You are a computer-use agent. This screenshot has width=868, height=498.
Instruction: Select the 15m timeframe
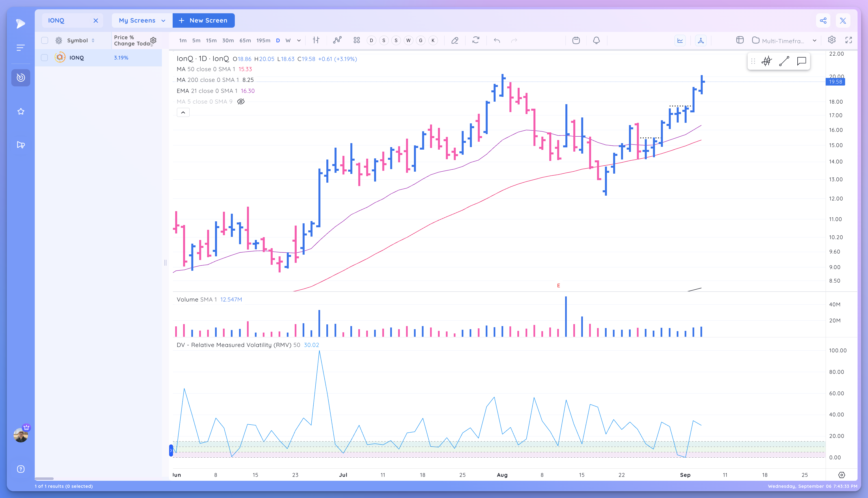[211, 40]
